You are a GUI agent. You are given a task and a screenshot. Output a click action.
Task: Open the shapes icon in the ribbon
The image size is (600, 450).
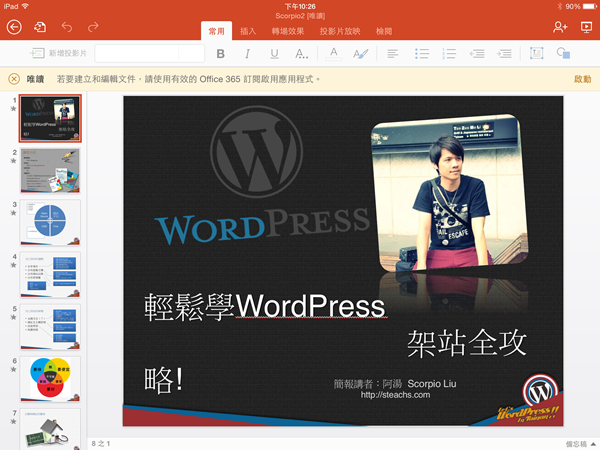click(x=563, y=53)
